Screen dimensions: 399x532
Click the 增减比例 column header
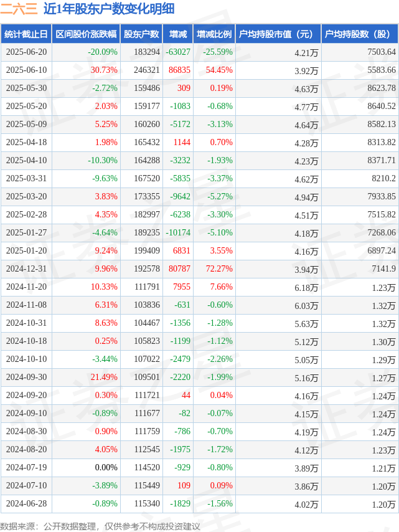pyautogui.click(x=214, y=34)
